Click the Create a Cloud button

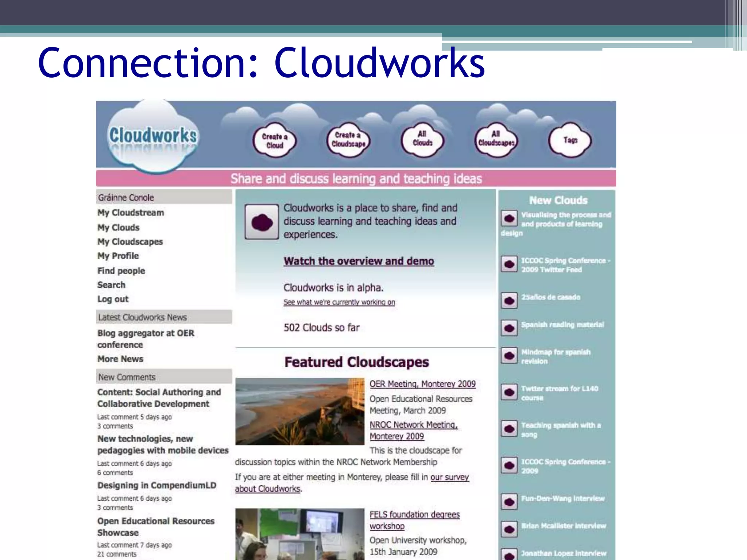275,141
